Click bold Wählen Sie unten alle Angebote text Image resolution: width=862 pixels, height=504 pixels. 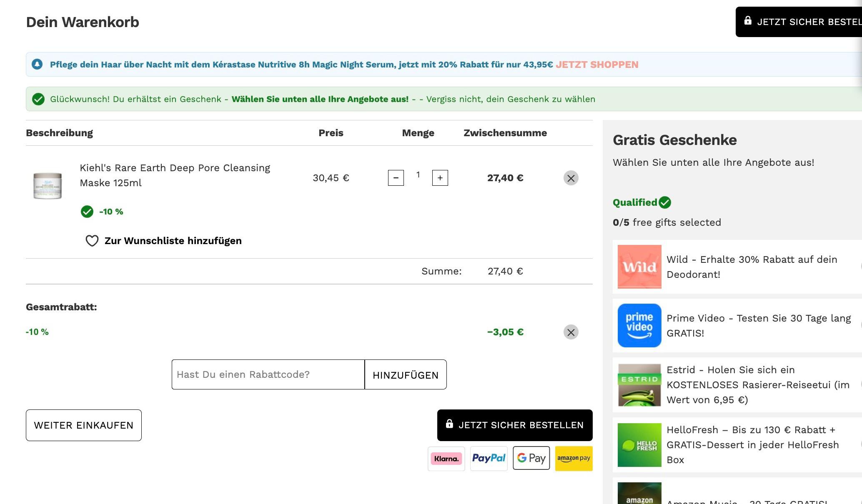(x=320, y=99)
